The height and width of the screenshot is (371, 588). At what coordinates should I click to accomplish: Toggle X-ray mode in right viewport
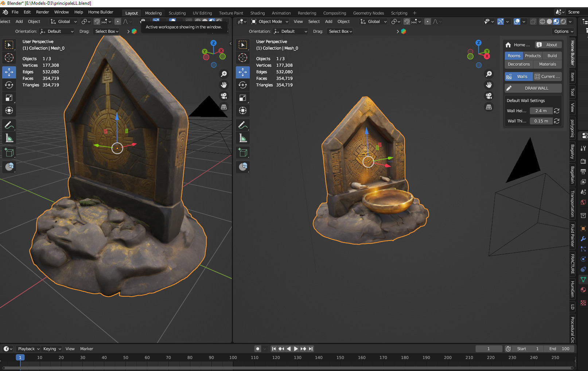click(x=533, y=22)
